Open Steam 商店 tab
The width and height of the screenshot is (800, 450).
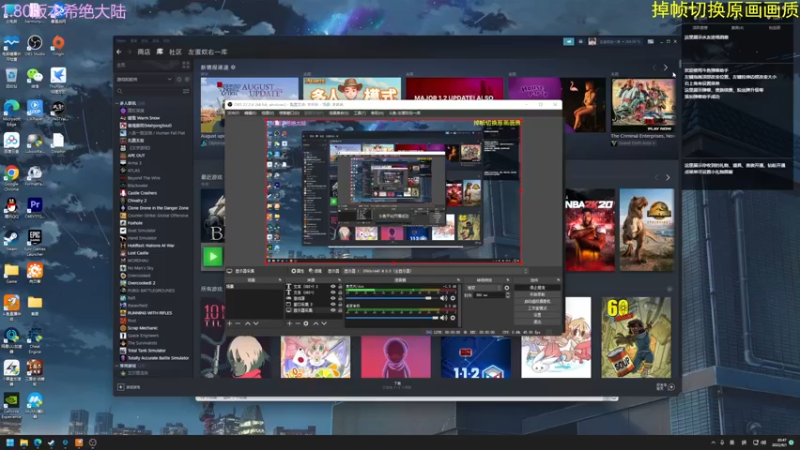(x=144, y=52)
